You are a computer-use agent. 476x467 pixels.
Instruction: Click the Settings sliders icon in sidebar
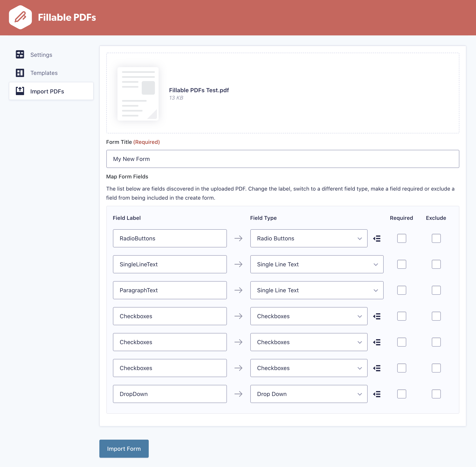coord(20,55)
